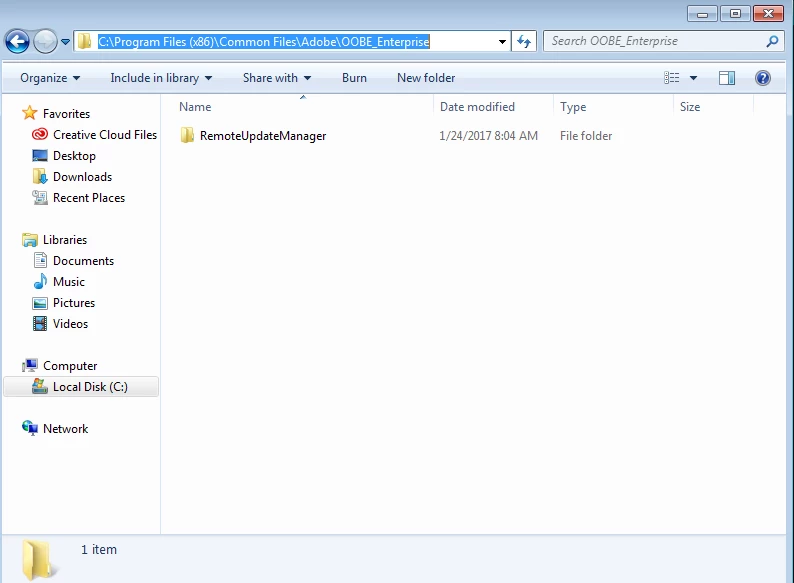This screenshot has width=794, height=583.
Task: Click the Pictures library icon
Action: 40,303
